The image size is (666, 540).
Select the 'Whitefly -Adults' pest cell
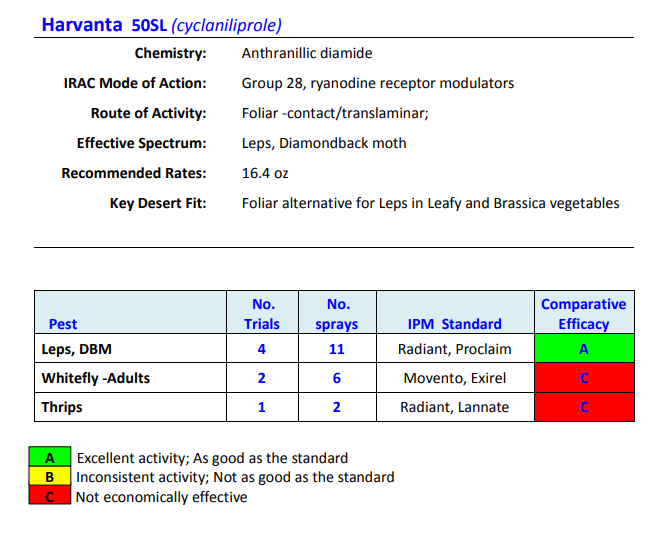(x=130, y=378)
